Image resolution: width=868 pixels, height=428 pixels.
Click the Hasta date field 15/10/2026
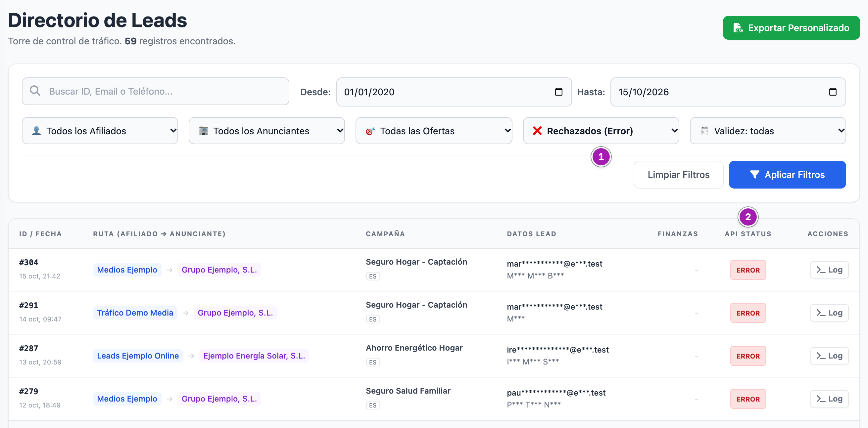728,92
